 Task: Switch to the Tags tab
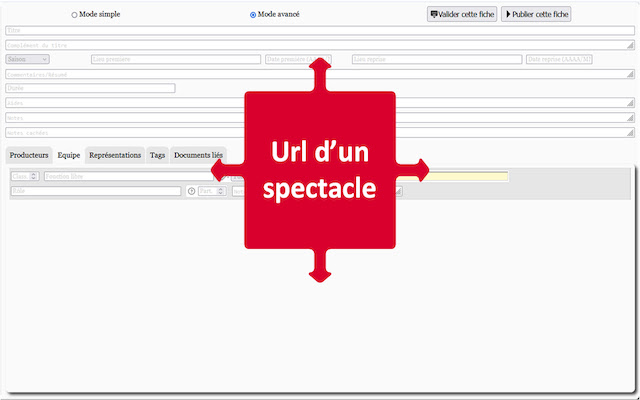click(157, 156)
